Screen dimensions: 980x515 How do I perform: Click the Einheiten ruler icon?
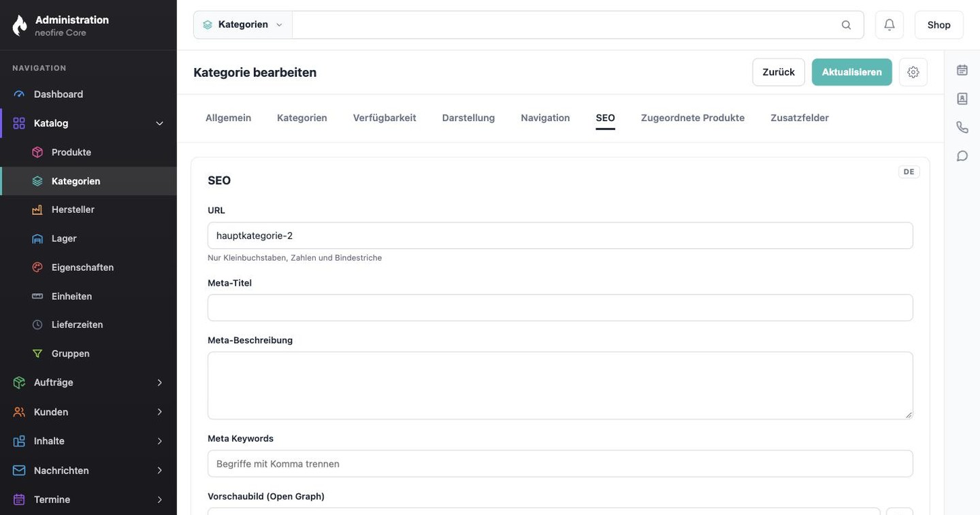(37, 297)
